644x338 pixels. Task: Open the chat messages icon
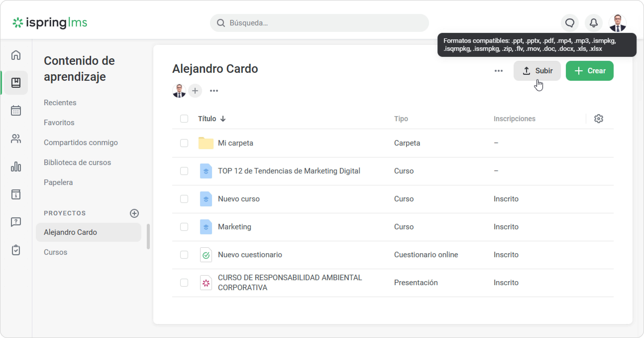pos(570,23)
